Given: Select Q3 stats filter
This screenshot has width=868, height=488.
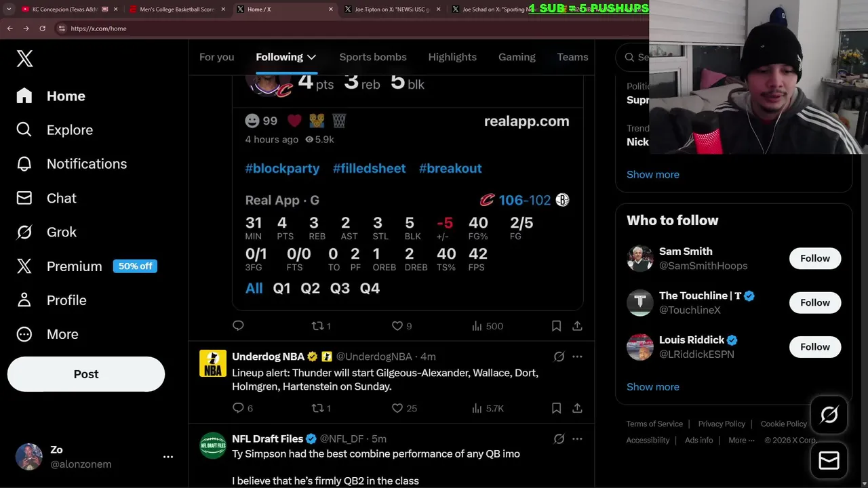Looking at the screenshot, I should (x=340, y=288).
